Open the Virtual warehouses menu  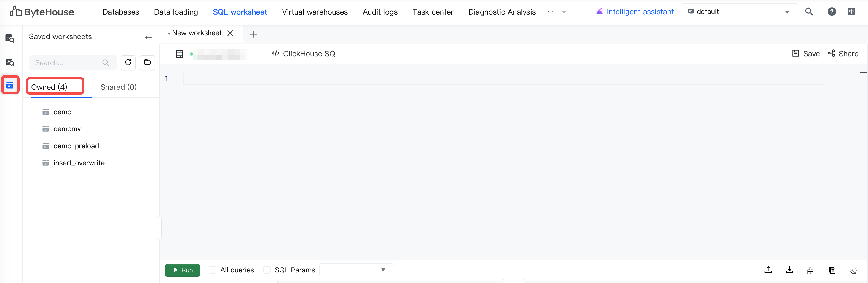[314, 12]
